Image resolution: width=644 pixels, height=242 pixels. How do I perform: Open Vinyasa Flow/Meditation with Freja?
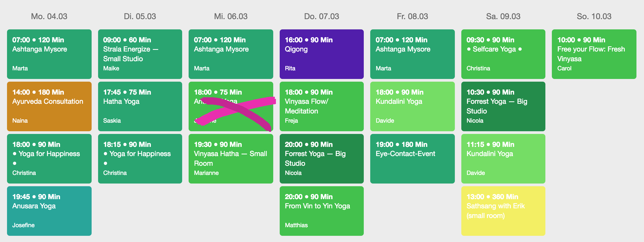[x=322, y=106]
